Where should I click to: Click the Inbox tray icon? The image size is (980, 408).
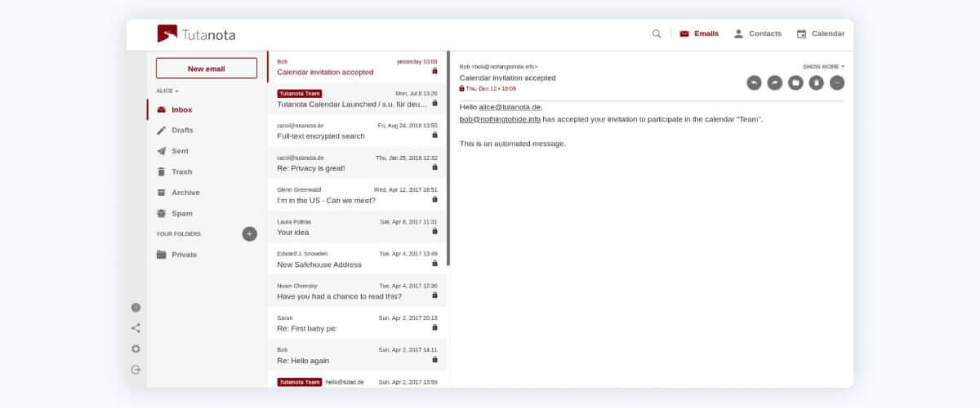[162, 109]
